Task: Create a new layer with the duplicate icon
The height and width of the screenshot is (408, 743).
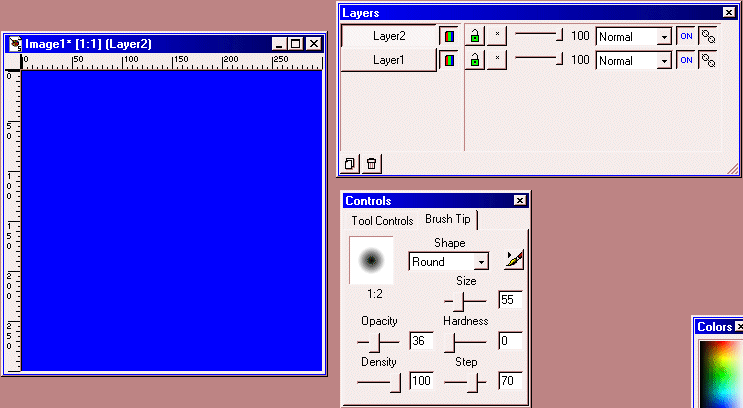Action: (x=350, y=164)
